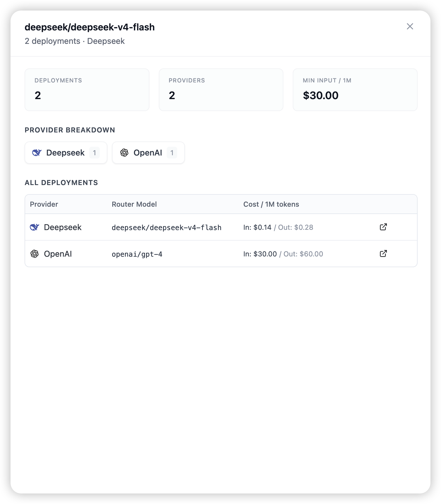Click the OpenAI logo in provider chip
Viewport: 441px width, 504px height.
[x=124, y=153]
